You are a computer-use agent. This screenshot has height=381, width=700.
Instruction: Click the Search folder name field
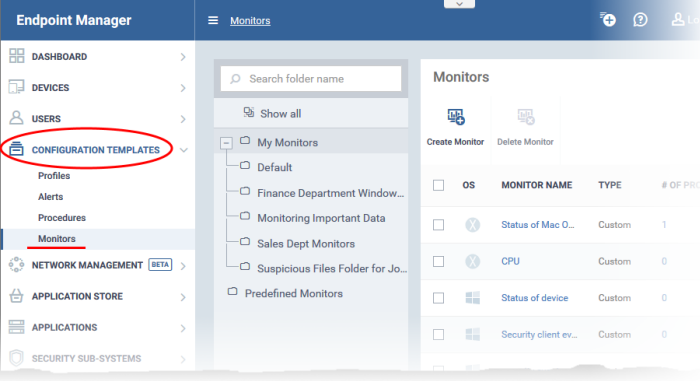click(311, 79)
